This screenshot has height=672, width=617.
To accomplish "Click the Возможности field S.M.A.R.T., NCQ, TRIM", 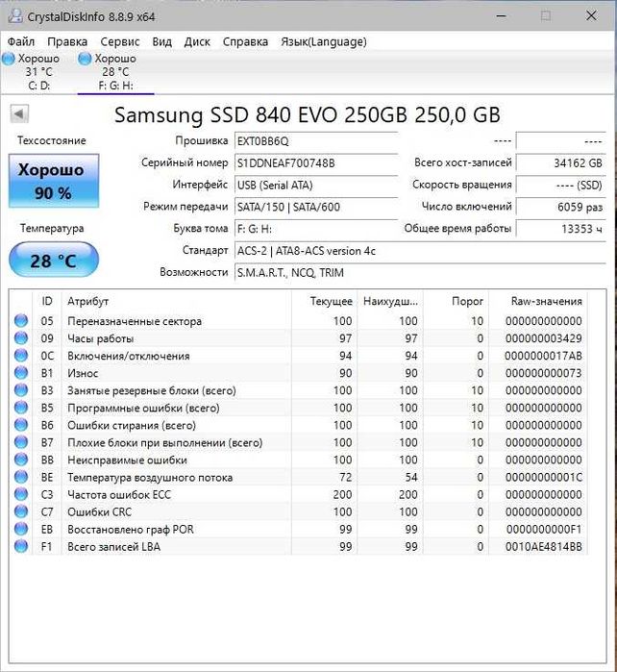I will click(420, 273).
